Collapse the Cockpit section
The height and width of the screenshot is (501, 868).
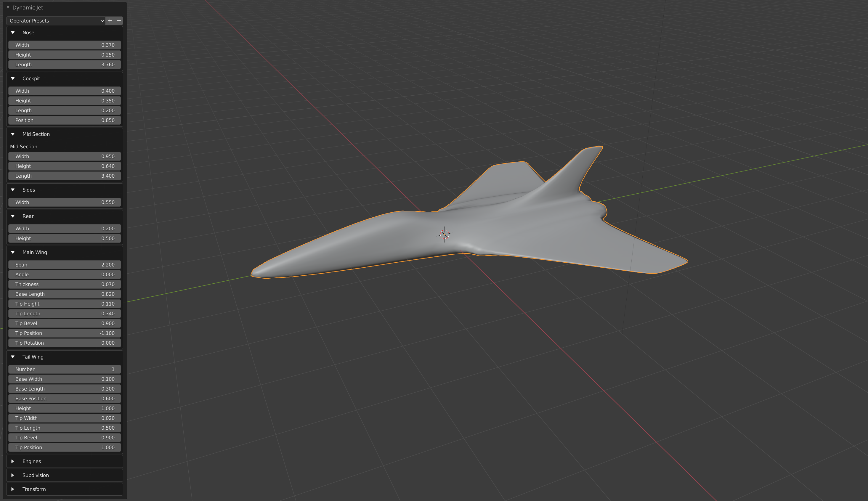click(13, 78)
